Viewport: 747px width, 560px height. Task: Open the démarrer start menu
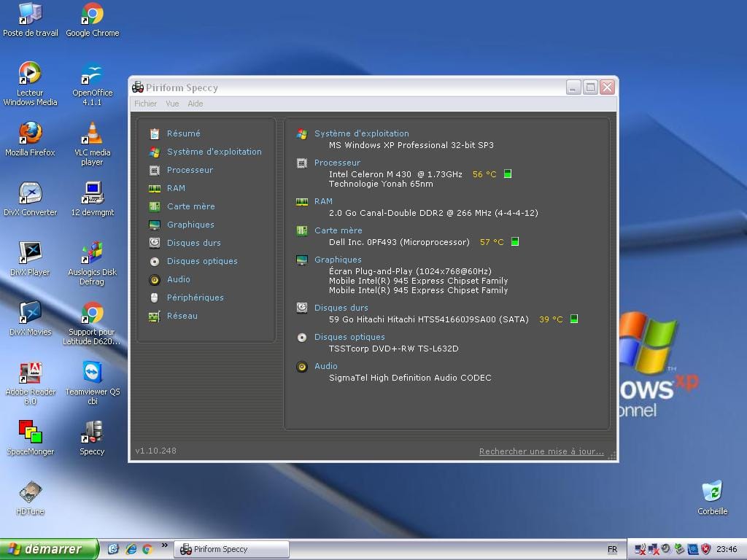(x=49, y=549)
